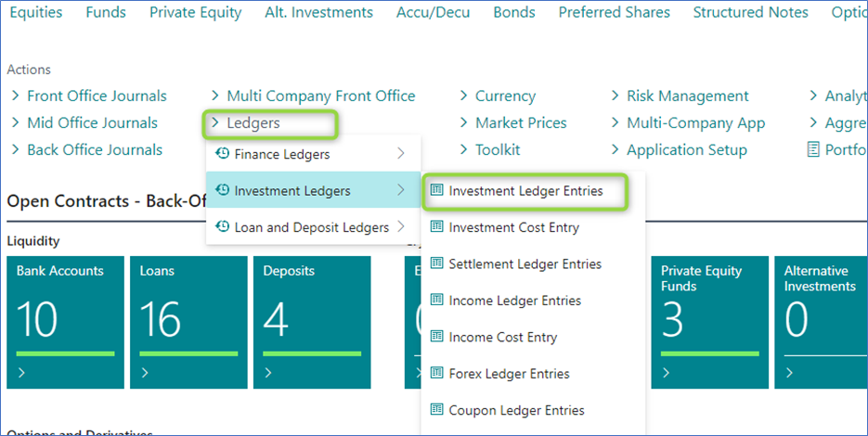Open the Private Equity tab
The image size is (868, 436).
195,13
